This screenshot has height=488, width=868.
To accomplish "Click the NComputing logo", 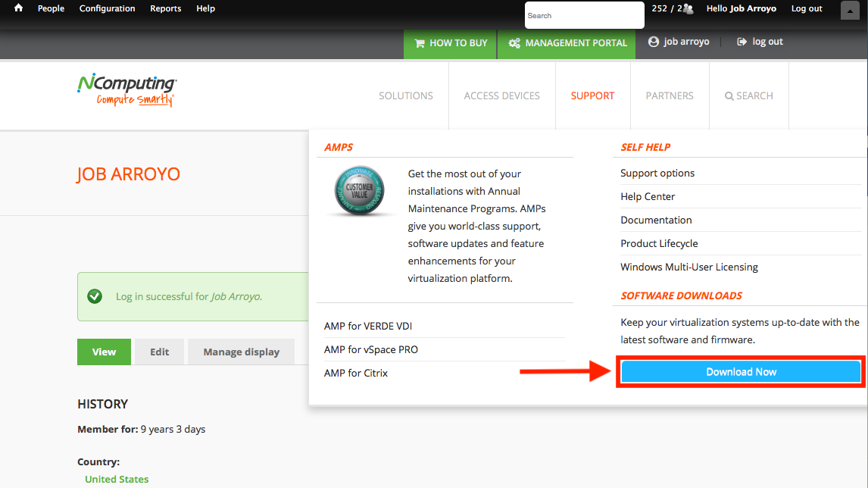I will pyautogui.click(x=126, y=89).
